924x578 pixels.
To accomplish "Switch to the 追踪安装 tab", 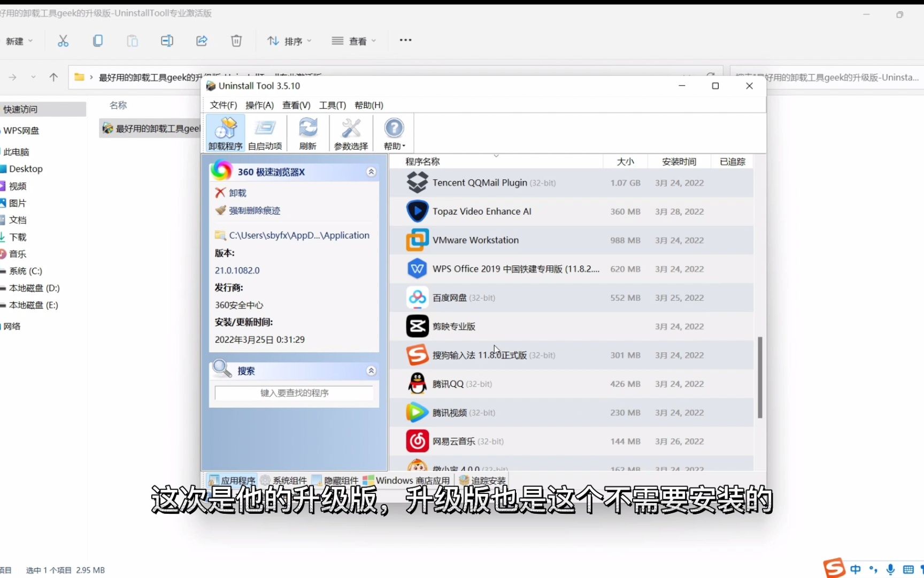I will coord(482,480).
